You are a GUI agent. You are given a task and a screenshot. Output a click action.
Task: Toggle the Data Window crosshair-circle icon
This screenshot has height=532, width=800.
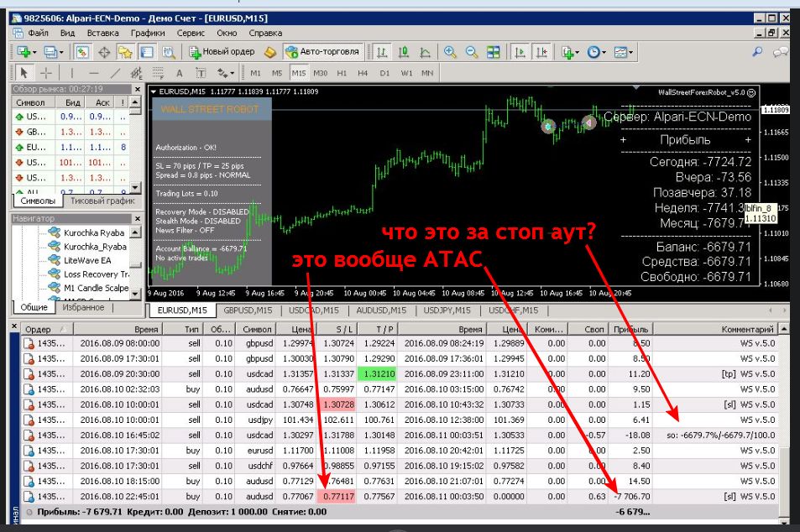[104, 51]
